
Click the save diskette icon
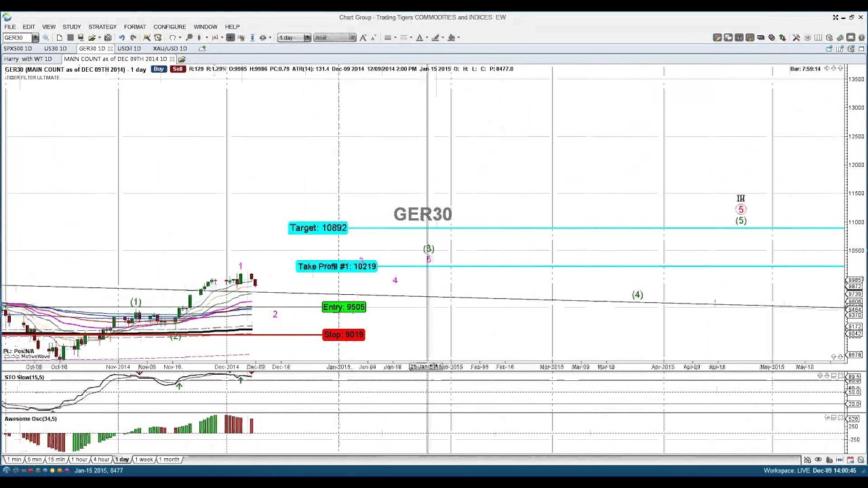[81, 37]
